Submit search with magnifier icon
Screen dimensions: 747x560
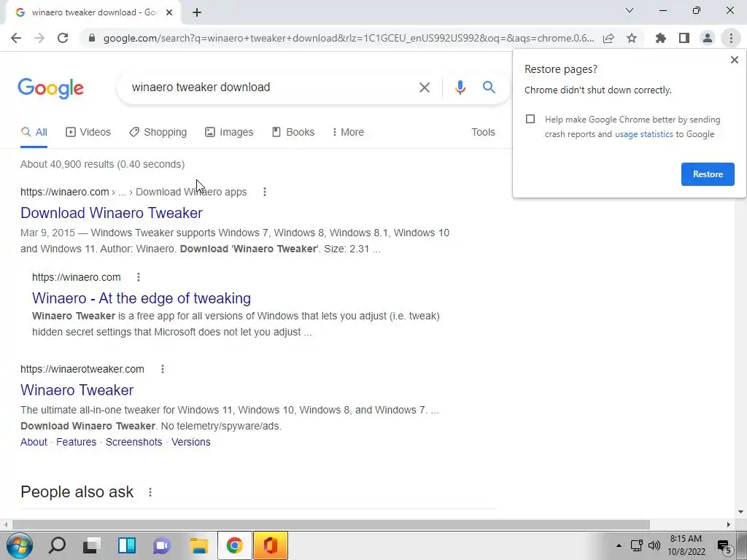(489, 87)
